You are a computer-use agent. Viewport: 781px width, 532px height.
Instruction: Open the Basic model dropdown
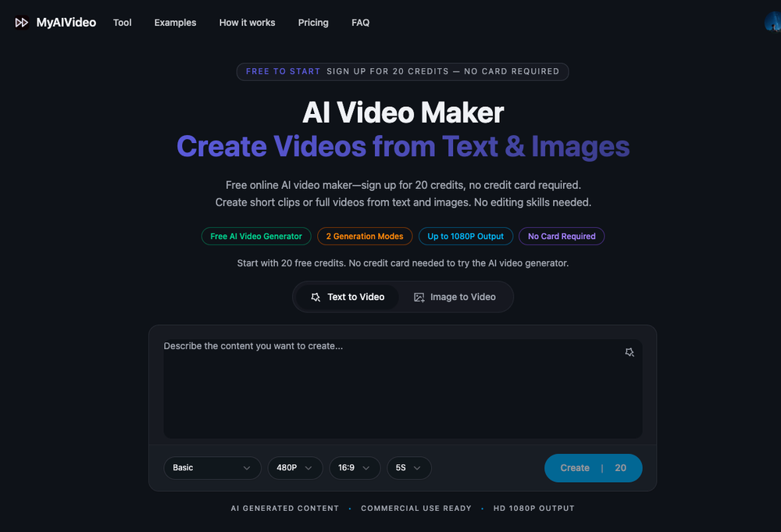point(212,468)
